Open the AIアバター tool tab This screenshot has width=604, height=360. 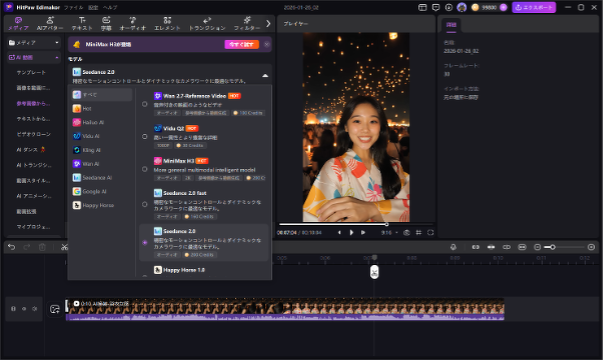50,24
